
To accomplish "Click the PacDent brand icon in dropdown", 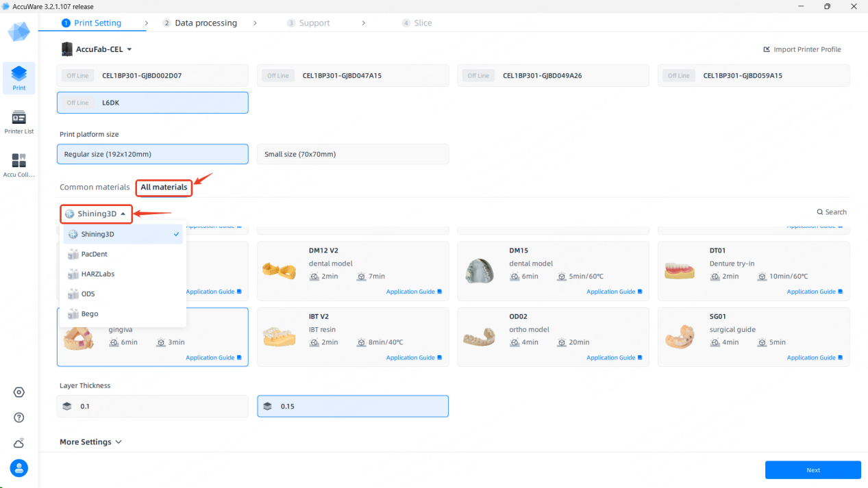I will pos(73,254).
